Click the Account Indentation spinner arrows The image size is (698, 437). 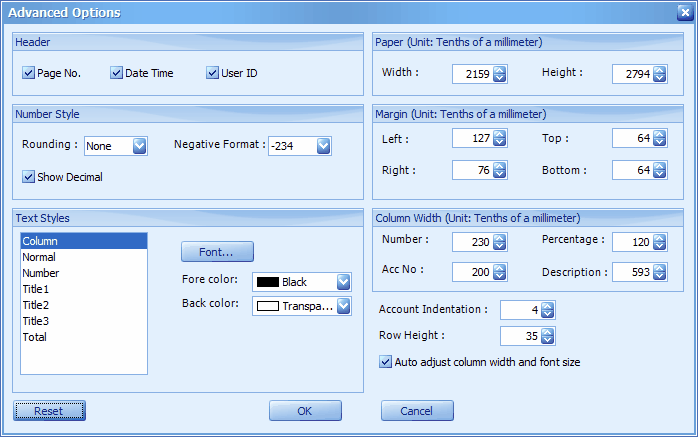(547, 310)
